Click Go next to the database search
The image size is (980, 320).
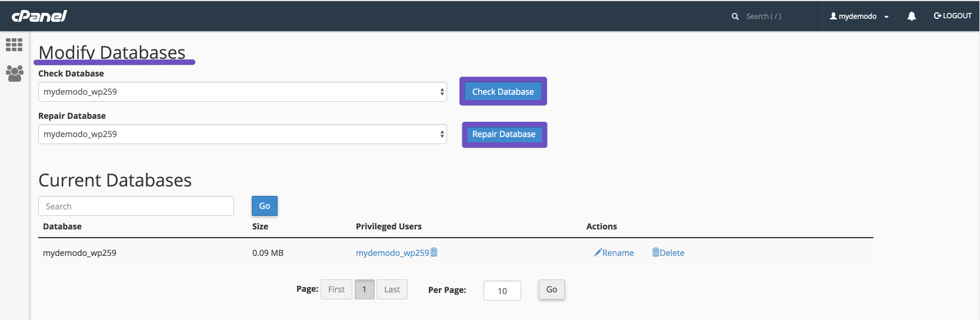(264, 206)
